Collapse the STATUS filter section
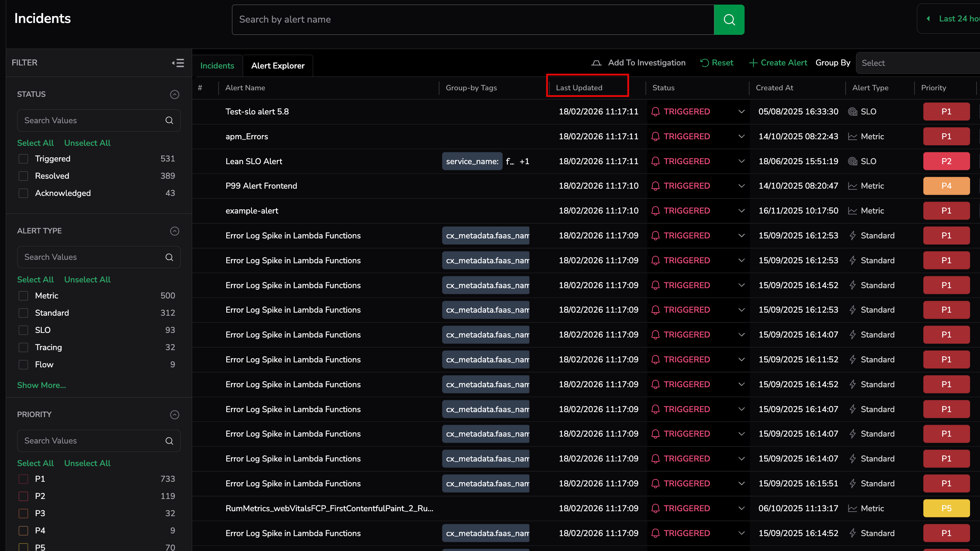This screenshot has width=980, height=551. (175, 95)
